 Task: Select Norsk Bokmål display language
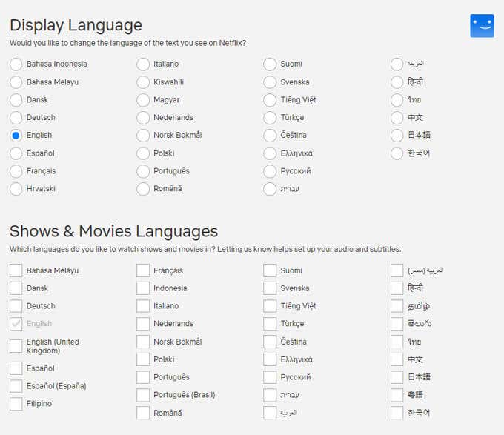(x=143, y=135)
